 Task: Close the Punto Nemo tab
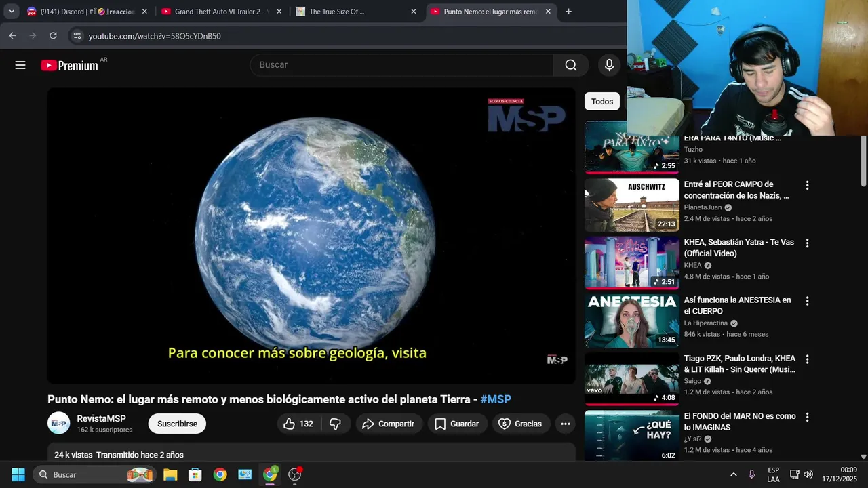tap(548, 12)
